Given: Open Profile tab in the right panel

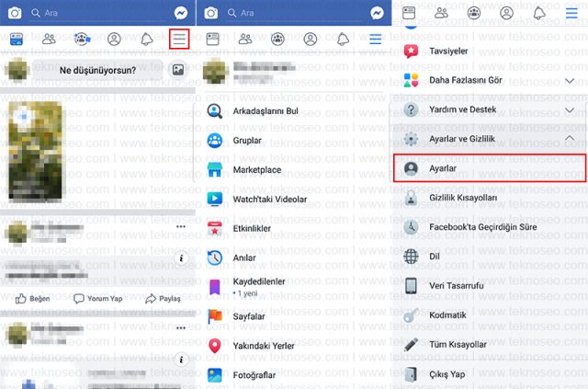Looking at the screenshot, I should [x=506, y=13].
